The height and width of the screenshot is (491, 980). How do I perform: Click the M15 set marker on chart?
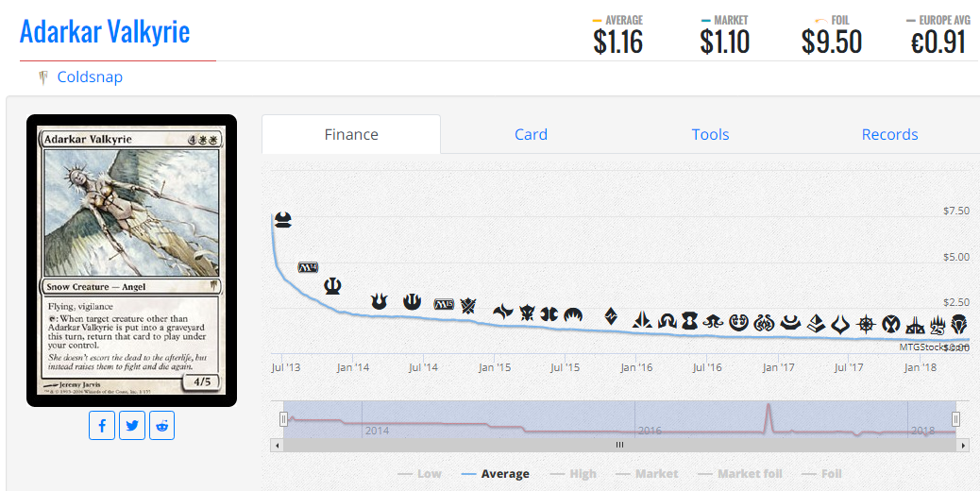444,304
